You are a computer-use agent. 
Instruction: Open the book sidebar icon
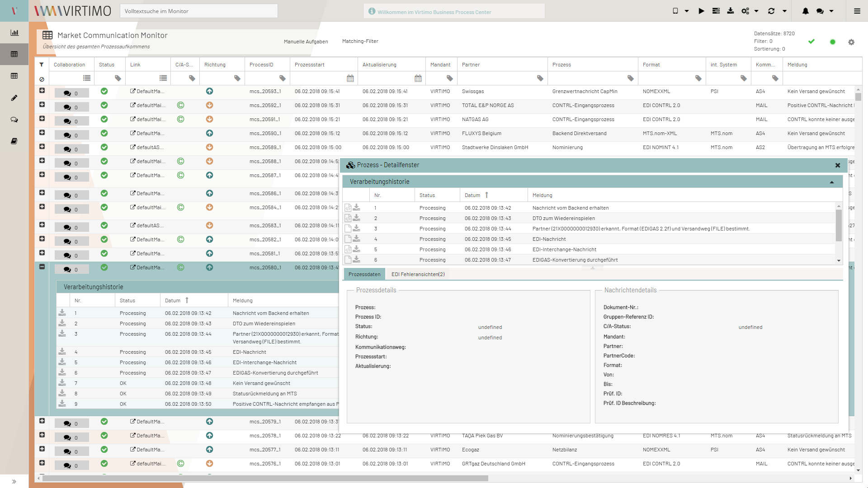point(14,141)
